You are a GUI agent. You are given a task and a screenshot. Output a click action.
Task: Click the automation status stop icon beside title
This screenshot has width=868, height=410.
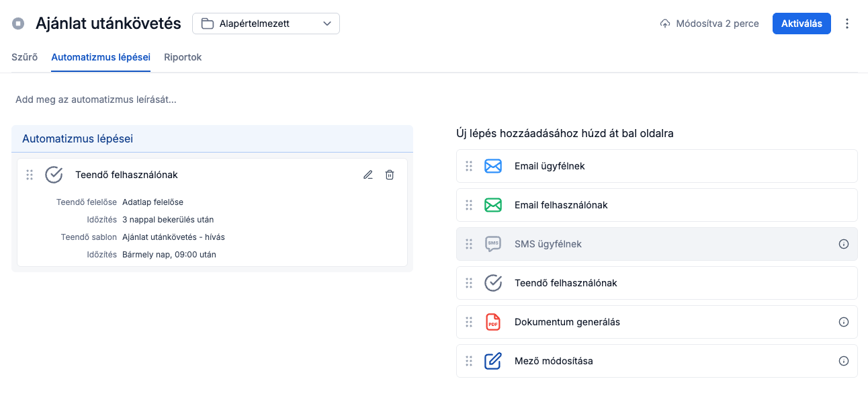tap(19, 24)
